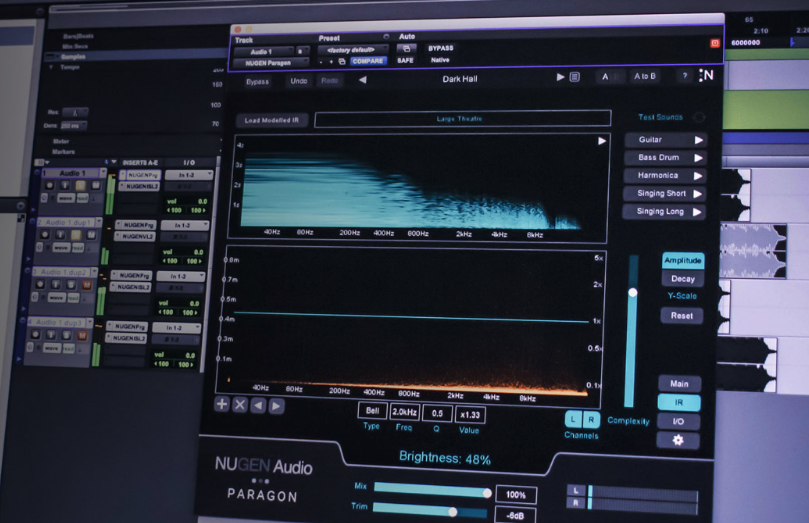
Task: Click the red target icon in plugin header
Action: pyautogui.click(x=715, y=43)
